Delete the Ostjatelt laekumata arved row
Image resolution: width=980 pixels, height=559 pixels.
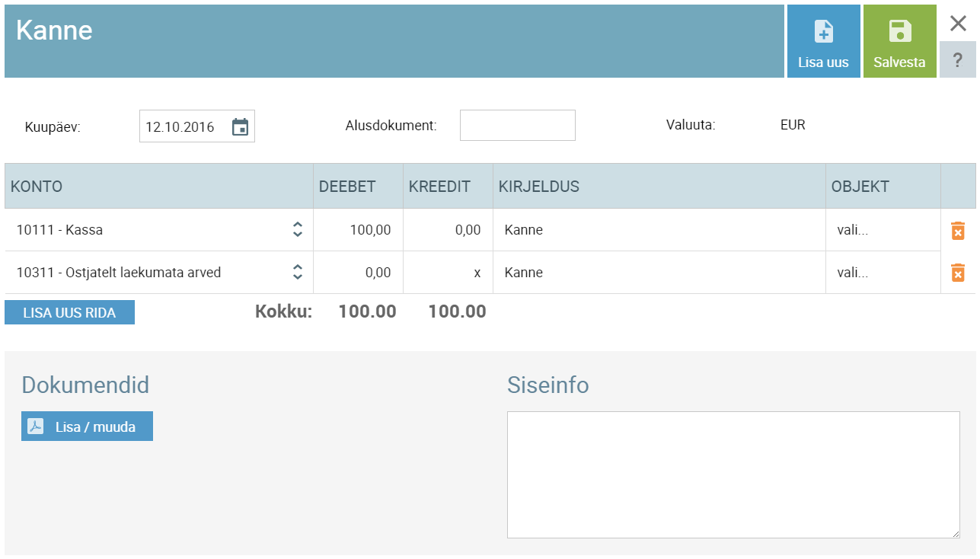pyautogui.click(x=958, y=273)
